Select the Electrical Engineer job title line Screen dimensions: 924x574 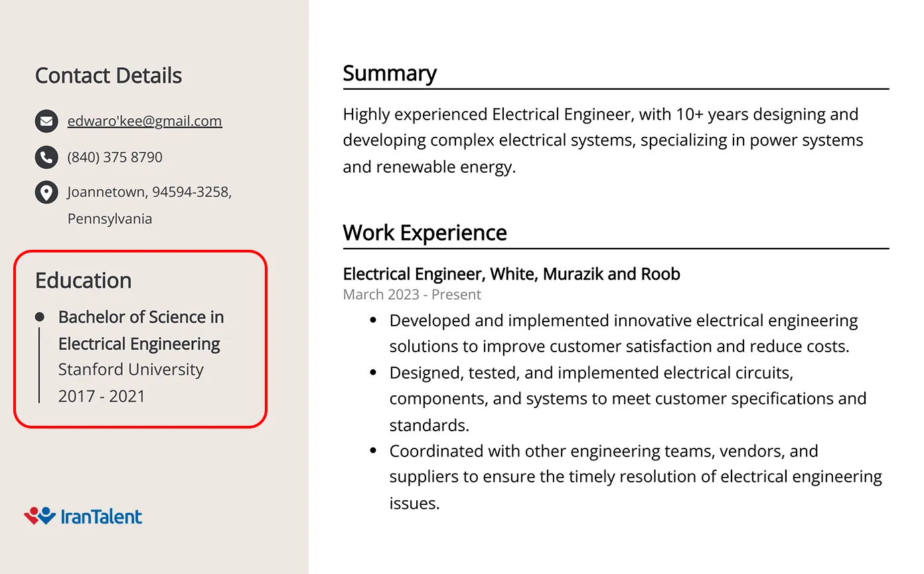point(511,274)
